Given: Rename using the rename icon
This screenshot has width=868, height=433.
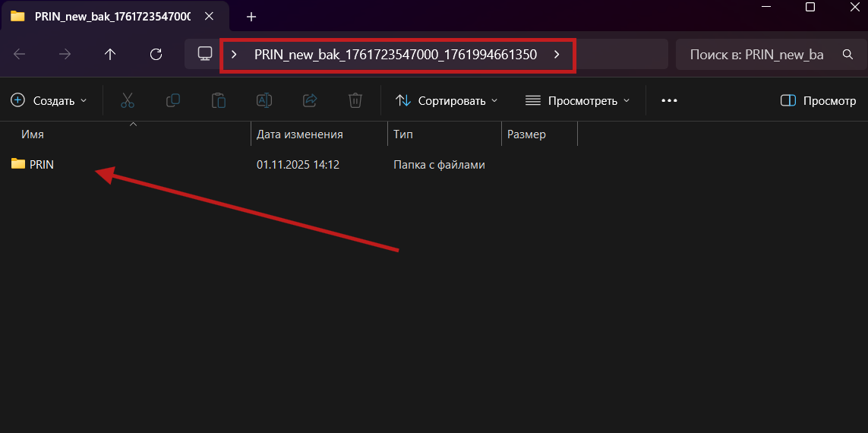Looking at the screenshot, I should (x=264, y=100).
